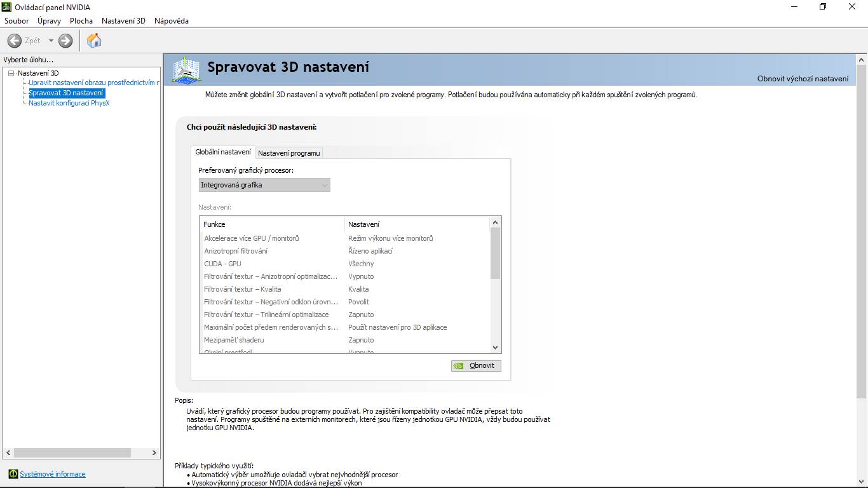This screenshot has height=488, width=868.
Task: Click Řízeno aplikací value
Action: (x=370, y=251)
